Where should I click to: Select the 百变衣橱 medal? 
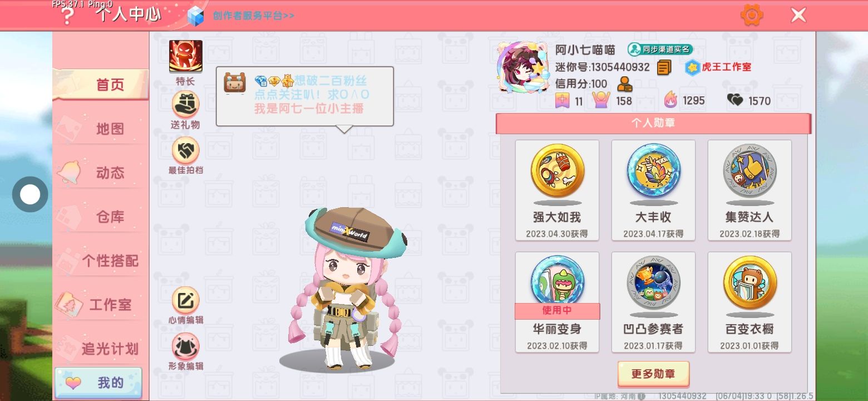point(749,302)
